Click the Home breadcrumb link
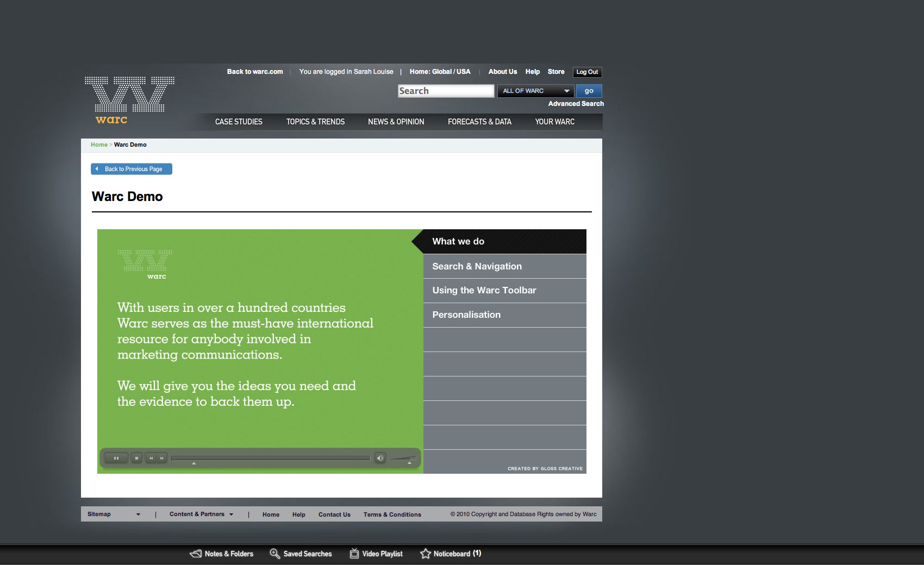The height and width of the screenshot is (565, 924). click(99, 145)
